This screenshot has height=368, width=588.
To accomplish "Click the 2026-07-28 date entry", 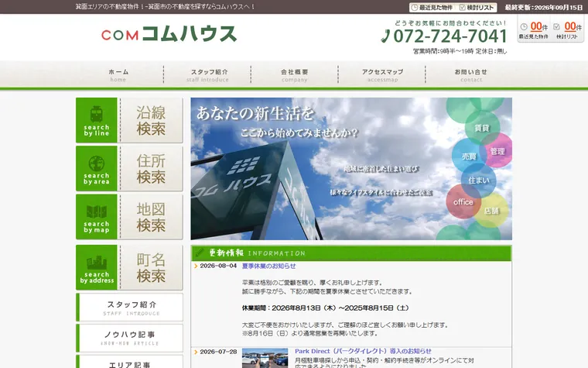I will (218, 352).
